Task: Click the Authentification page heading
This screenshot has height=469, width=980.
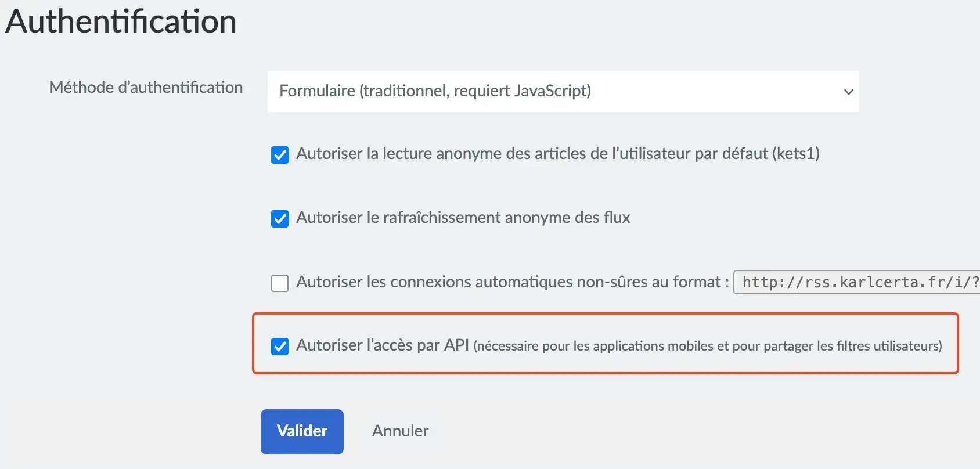Action: pos(121,21)
